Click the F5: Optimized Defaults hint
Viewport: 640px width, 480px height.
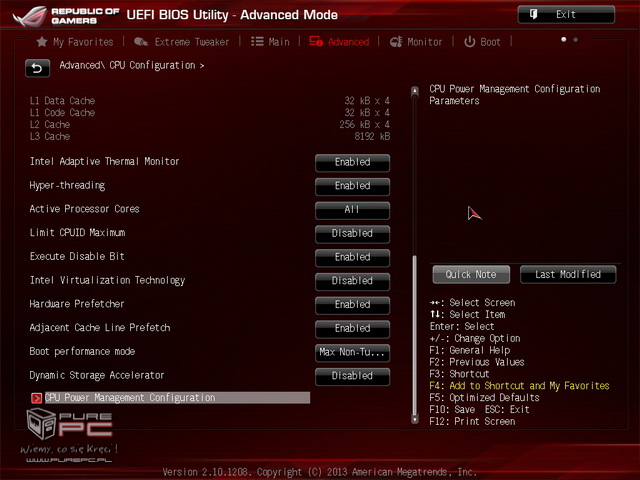484,398
